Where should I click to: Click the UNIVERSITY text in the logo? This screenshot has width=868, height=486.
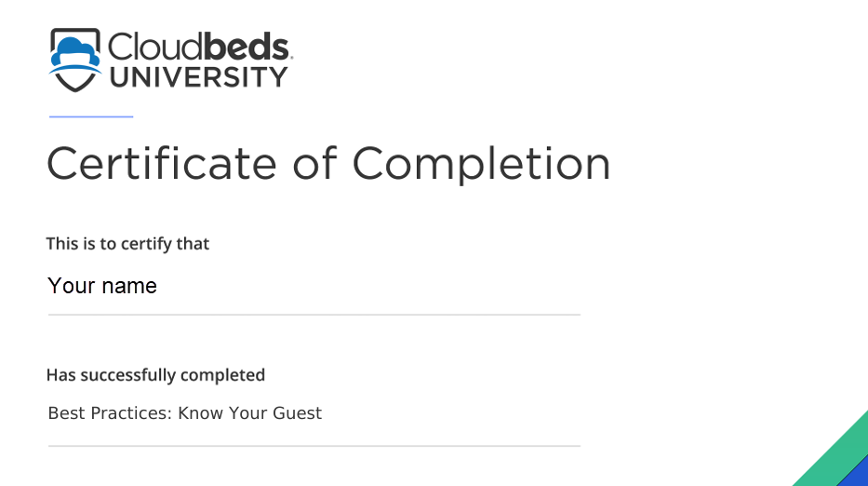(x=199, y=77)
